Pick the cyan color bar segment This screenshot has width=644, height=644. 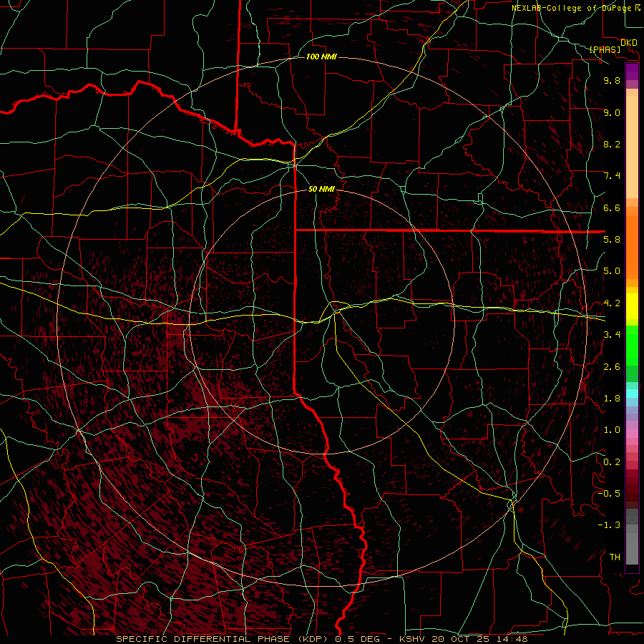(x=632, y=393)
